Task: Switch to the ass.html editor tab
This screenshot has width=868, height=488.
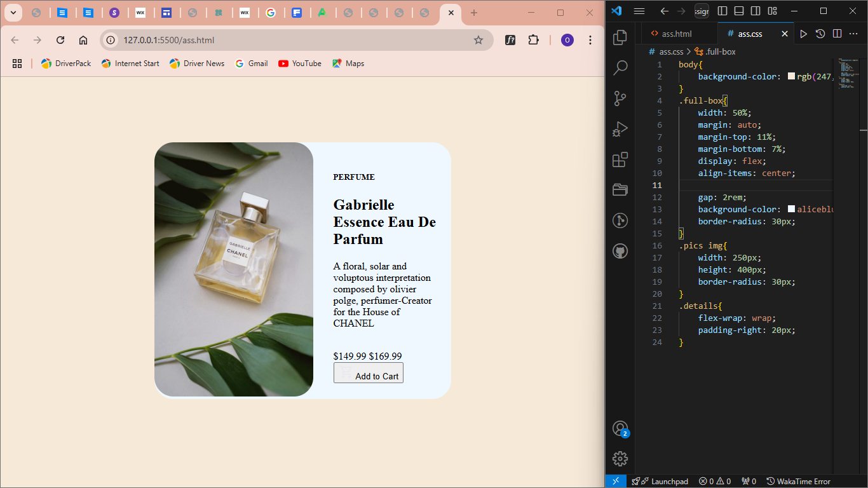Action: (676, 34)
